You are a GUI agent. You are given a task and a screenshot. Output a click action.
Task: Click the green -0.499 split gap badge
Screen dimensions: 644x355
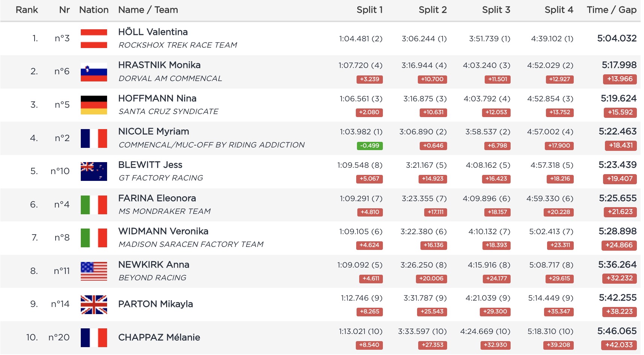[370, 146]
